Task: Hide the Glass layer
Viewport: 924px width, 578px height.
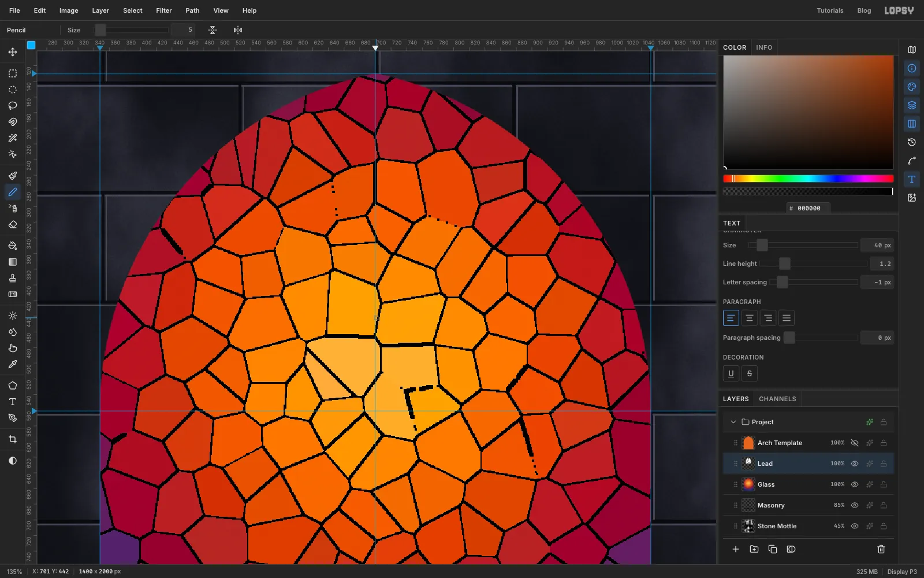Action: click(x=855, y=484)
